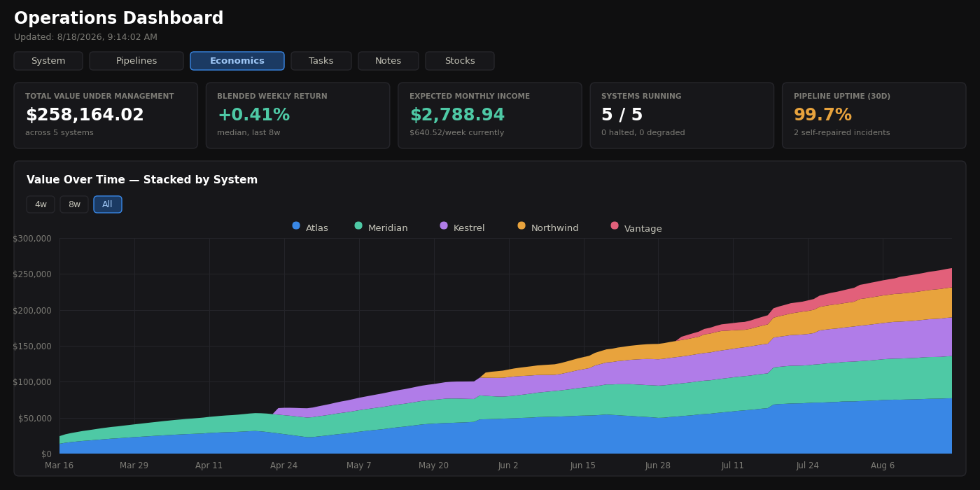This screenshot has width=980, height=490.
Task: Click the '2 self-repaired incidents' text
Action: (842, 133)
